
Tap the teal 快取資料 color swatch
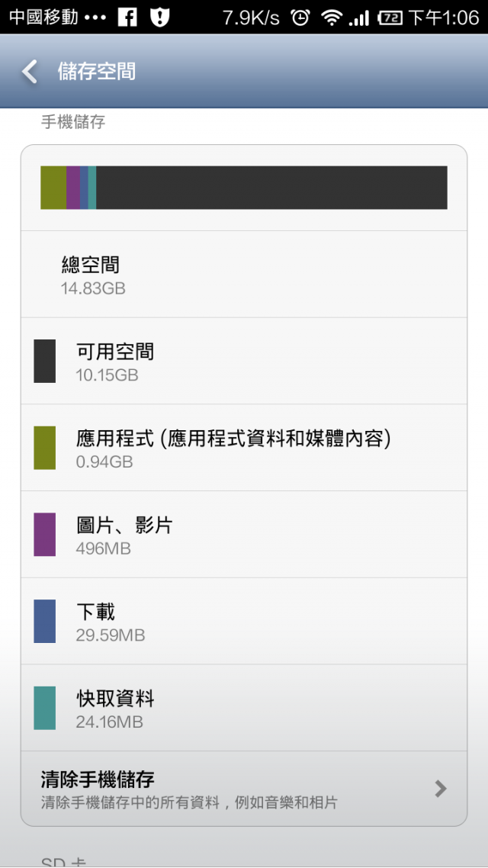click(x=45, y=708)
